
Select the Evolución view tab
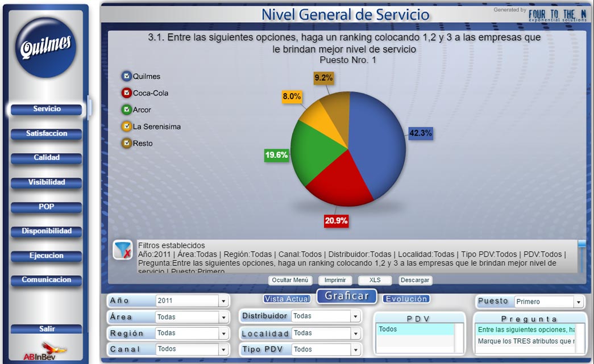click(406, 299)
